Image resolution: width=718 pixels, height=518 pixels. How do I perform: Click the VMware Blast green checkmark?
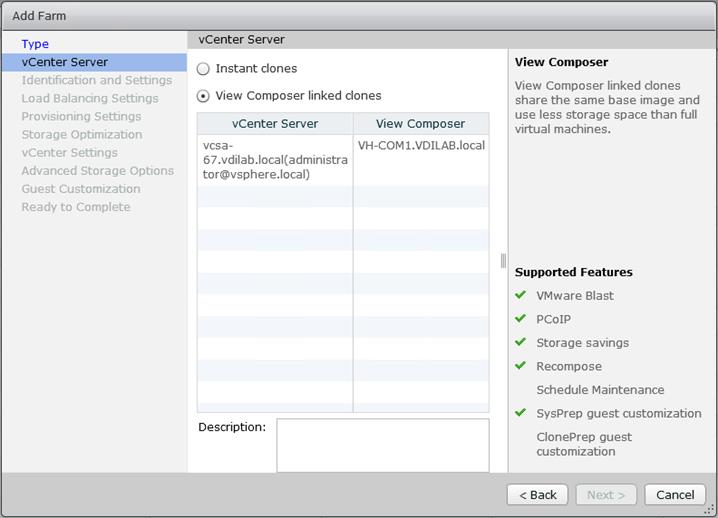click(x=521, y=295)
